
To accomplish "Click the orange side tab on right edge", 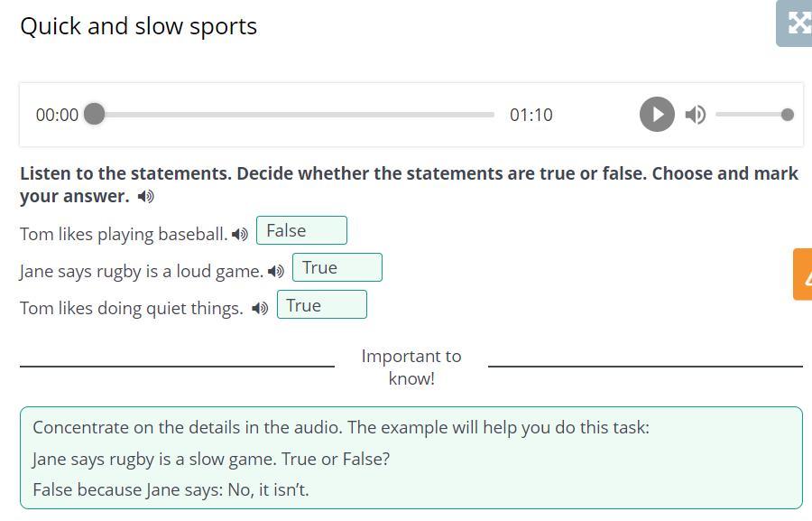I will [802, 274].
